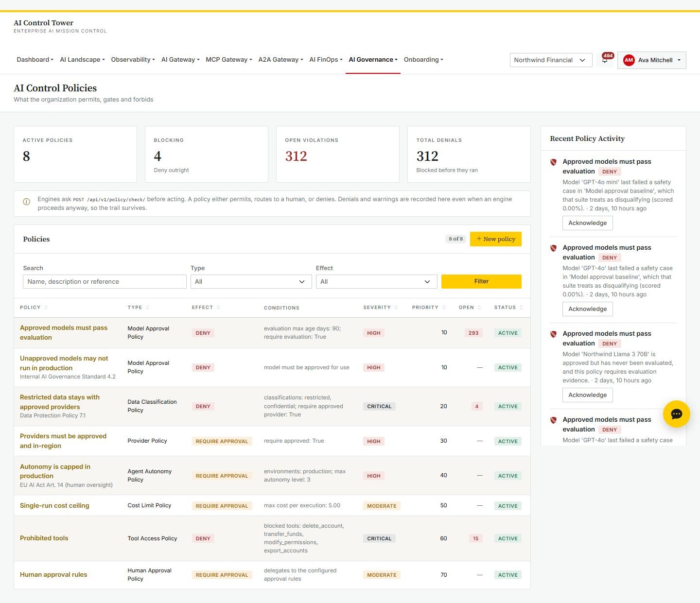
Task: Open the AI FinOps menu
Action: click(x=326, y=60)
